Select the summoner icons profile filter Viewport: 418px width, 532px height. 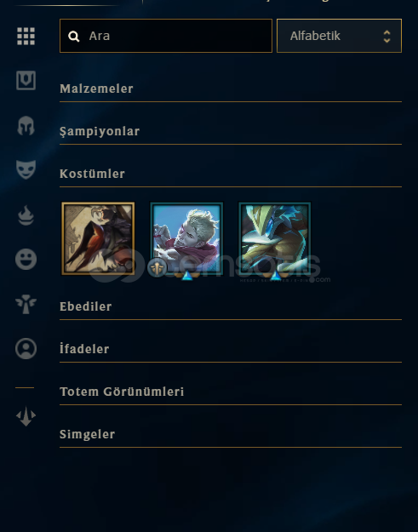(x=26, y=348)
